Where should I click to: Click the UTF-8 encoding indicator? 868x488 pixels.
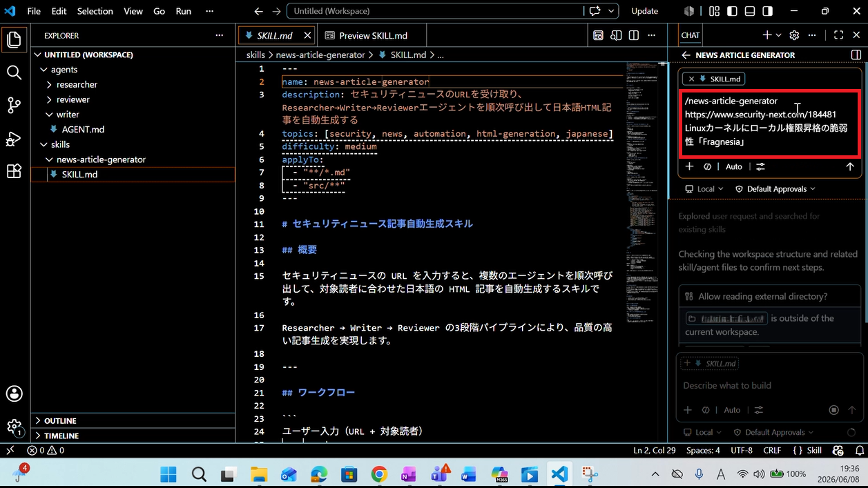(x=742, y=450)
